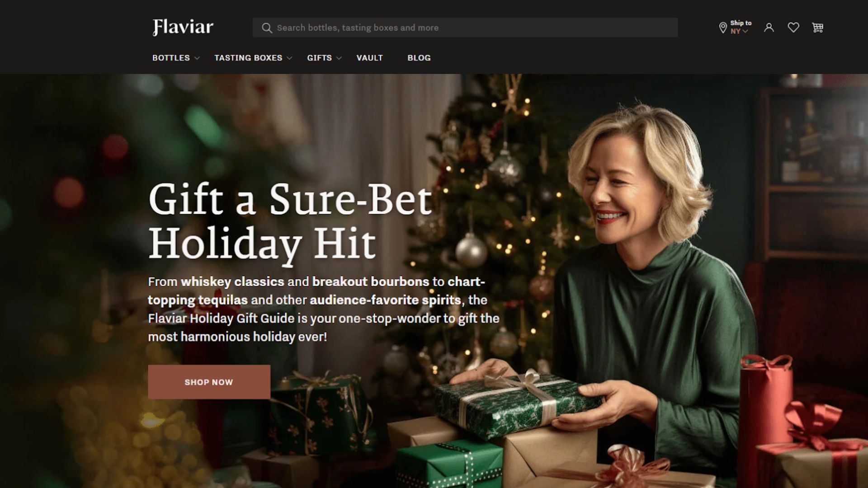The image size is (868, 488).
Task: Click the magnifier search icon
Action: point(267,28)
